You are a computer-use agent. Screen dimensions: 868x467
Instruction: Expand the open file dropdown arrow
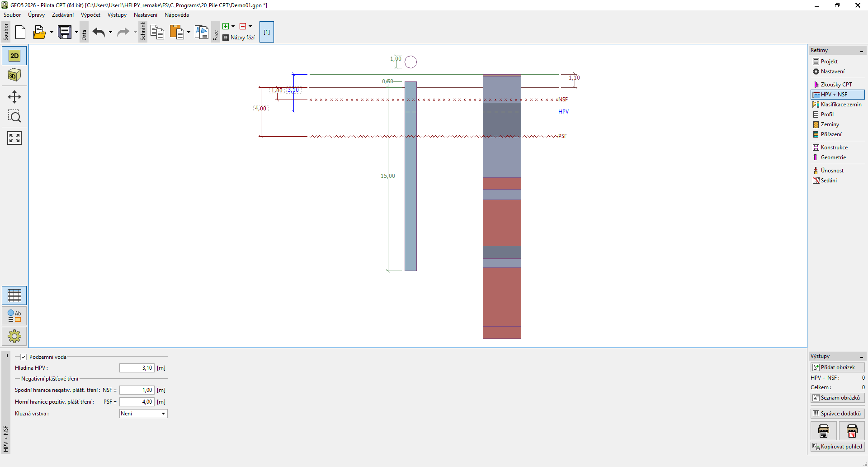tap(52, 32)
